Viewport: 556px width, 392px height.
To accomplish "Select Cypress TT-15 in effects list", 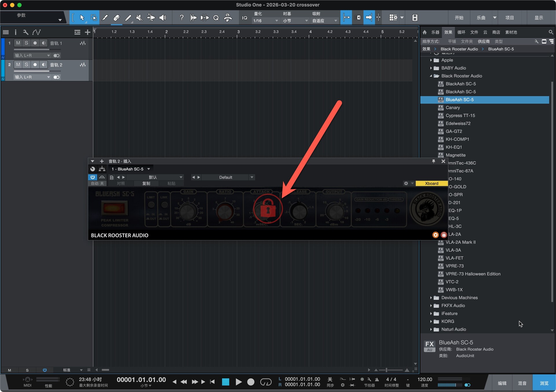I will (x=460, y=115).
